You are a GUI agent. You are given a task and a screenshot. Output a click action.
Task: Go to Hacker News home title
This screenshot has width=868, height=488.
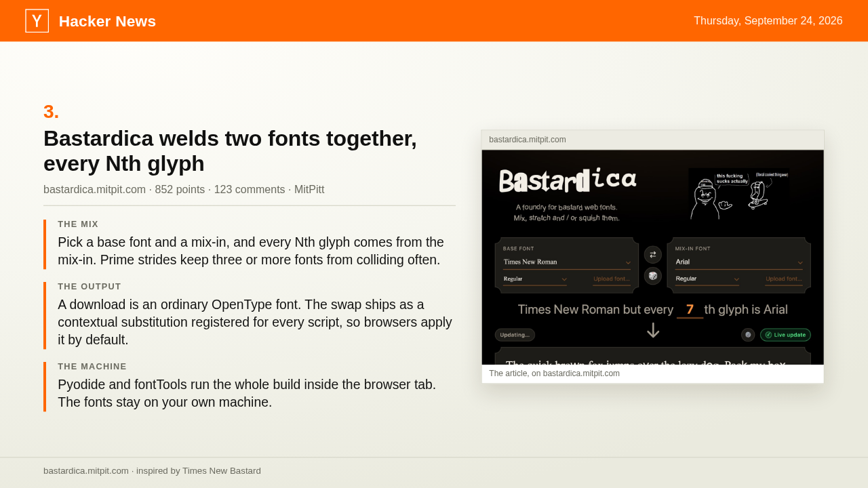coord(107,21)
